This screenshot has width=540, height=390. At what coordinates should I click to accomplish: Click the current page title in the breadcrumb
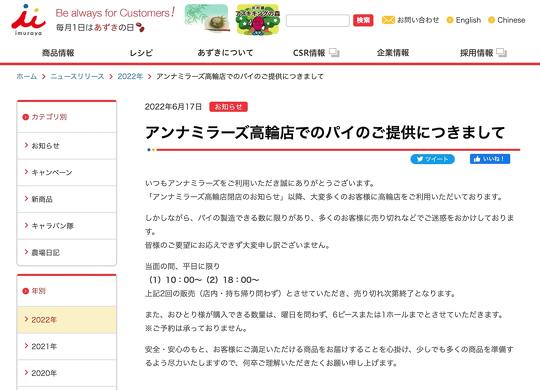click(x=240, y=76)
